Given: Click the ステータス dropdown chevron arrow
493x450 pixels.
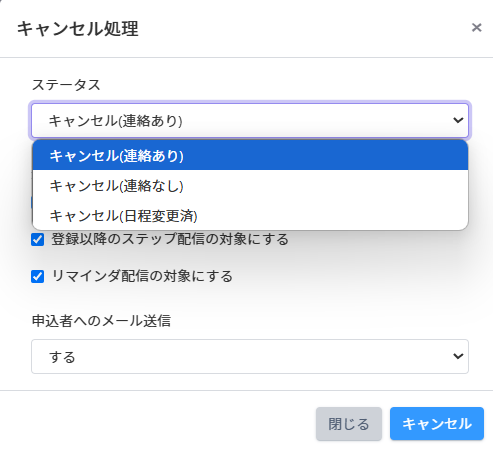Looking at the screenshot, I should coord(458,120).
